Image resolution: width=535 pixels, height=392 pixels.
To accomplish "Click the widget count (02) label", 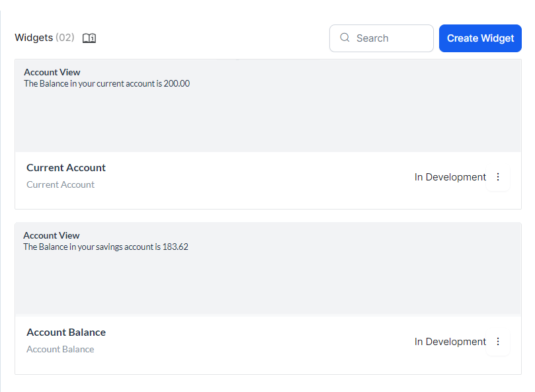I will pyautogui.click(x=65, y=38).
